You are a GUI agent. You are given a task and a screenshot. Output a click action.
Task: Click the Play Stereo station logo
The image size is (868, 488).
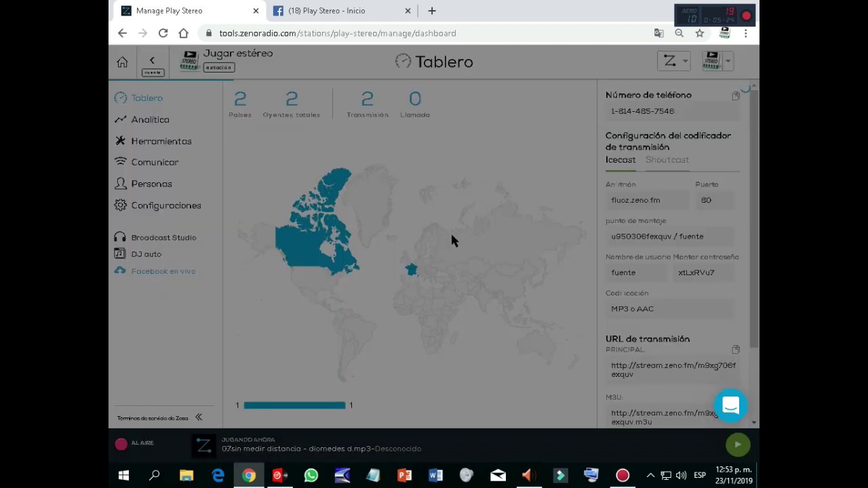(x=189, y=60)
